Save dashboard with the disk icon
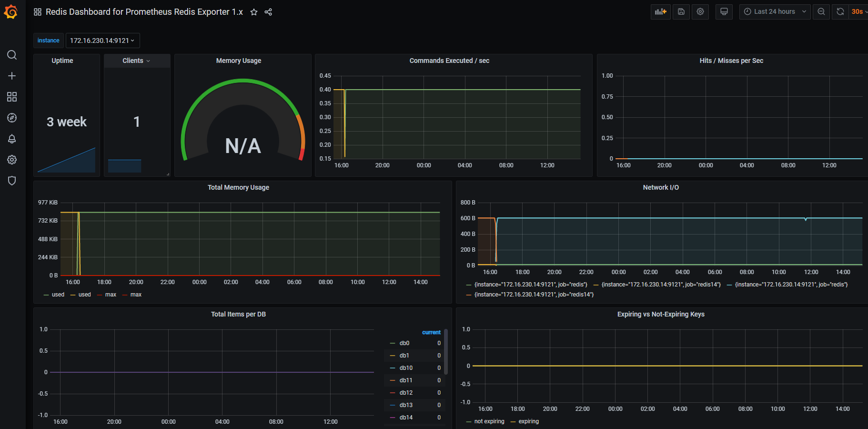The width and height of the screenshot is (868, 429). click(x=681, y=12)
